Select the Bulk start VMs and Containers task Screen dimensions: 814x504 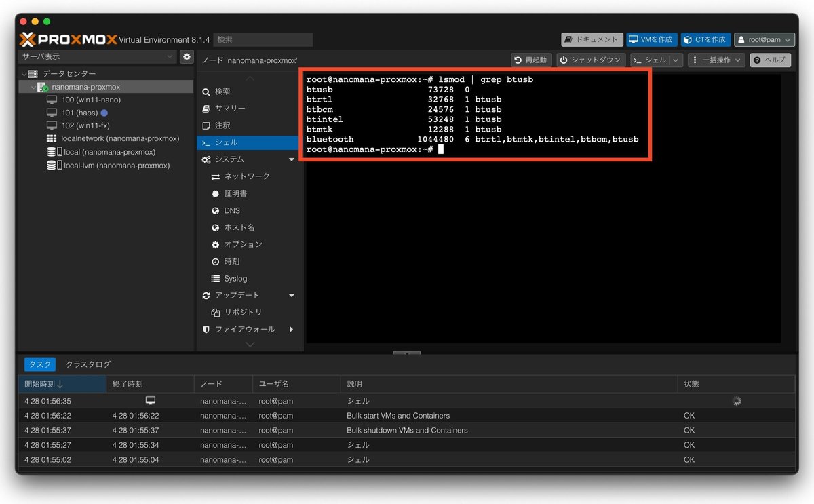point(407,416)
